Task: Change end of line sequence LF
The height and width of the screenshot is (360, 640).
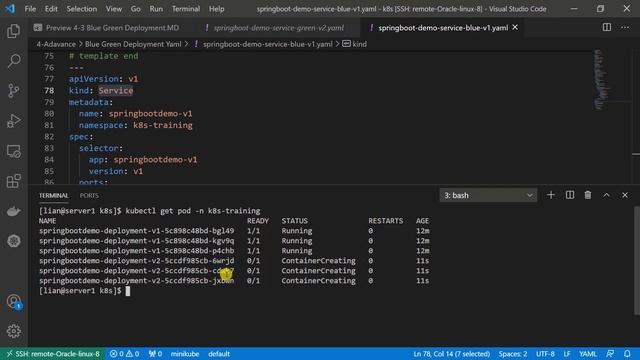Action: [x=567, y=353]
